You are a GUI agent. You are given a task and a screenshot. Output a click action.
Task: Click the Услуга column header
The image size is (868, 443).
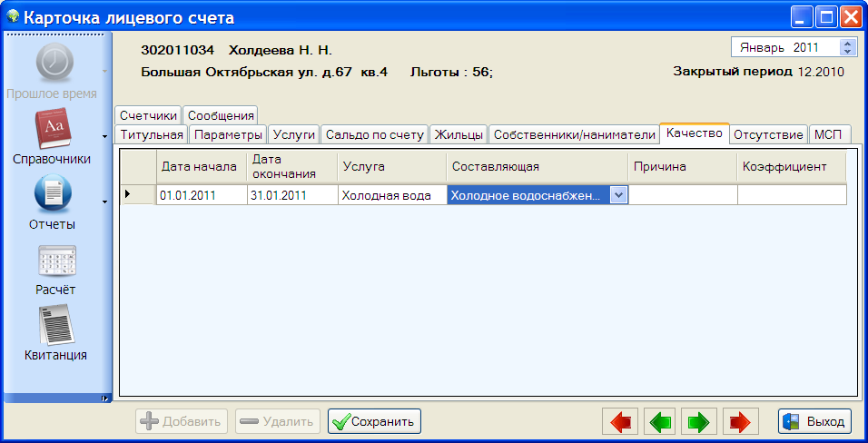392,167
